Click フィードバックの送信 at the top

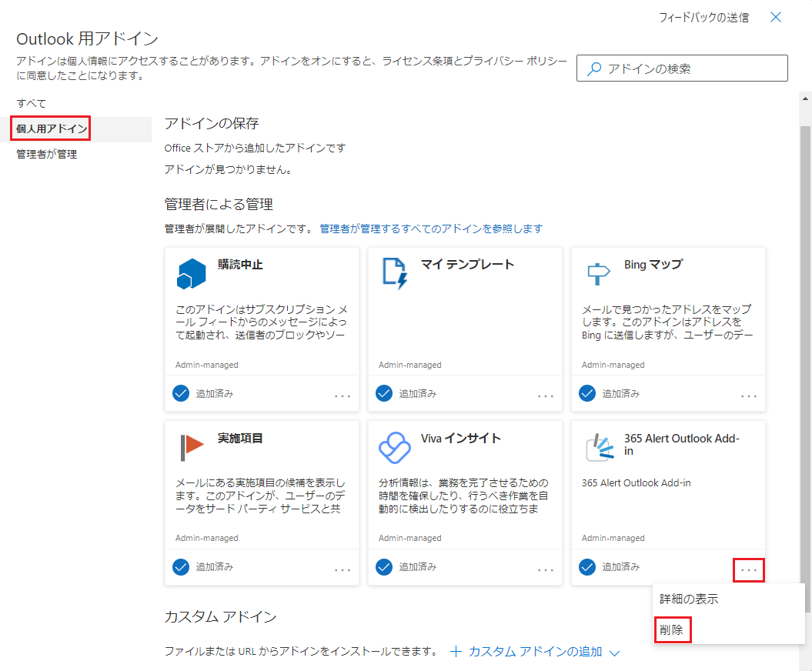pyautogui.click(x=703, y=17)
